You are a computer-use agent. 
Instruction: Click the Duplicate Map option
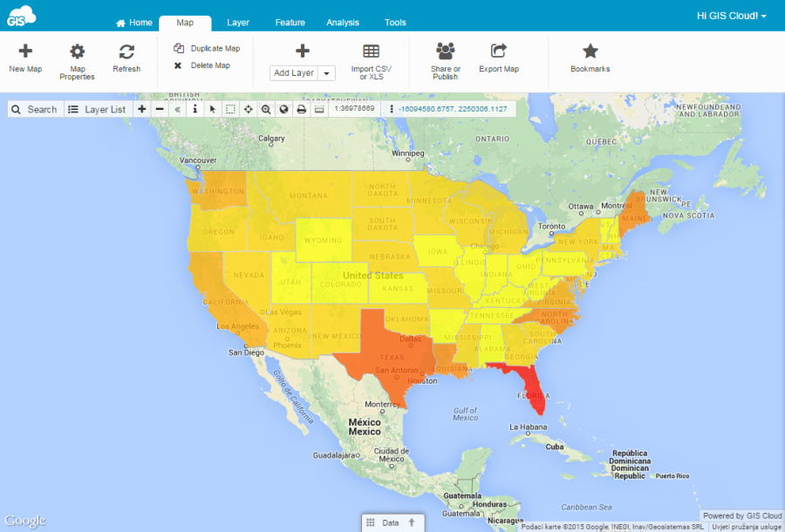click(x=207, y=48)
